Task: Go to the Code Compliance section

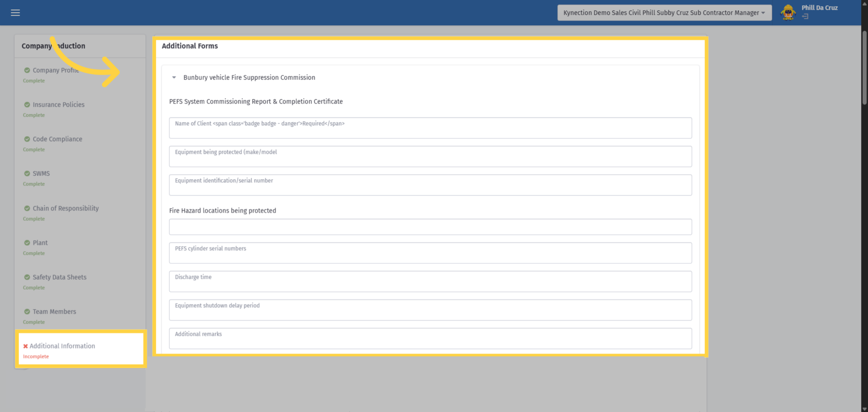Action: pos(58,139)
